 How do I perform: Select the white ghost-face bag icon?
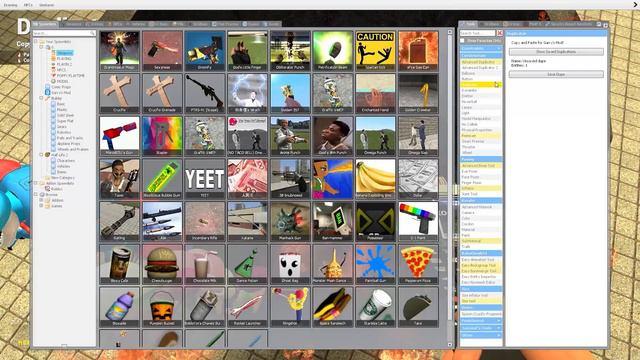click(x=290, y=264)
